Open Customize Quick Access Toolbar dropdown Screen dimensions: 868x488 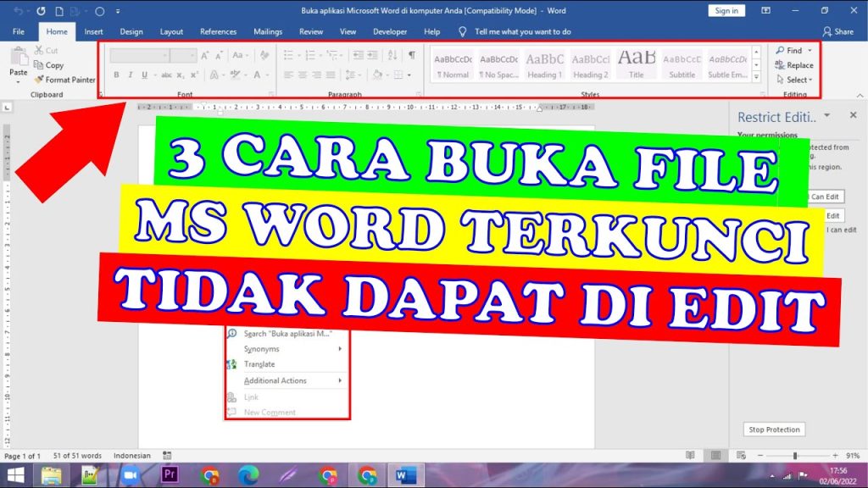(118, 11)
